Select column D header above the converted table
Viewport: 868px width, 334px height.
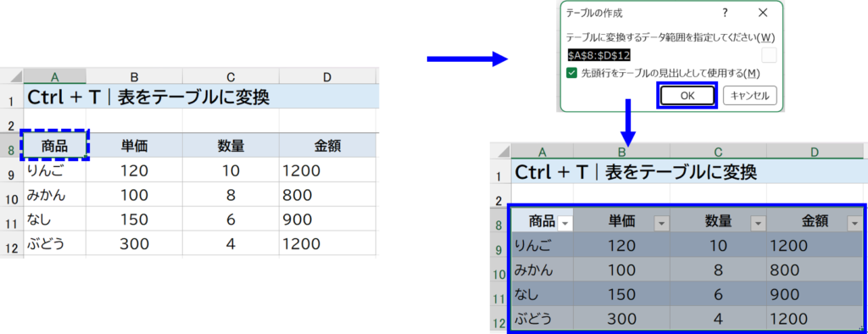click(815, 151)
